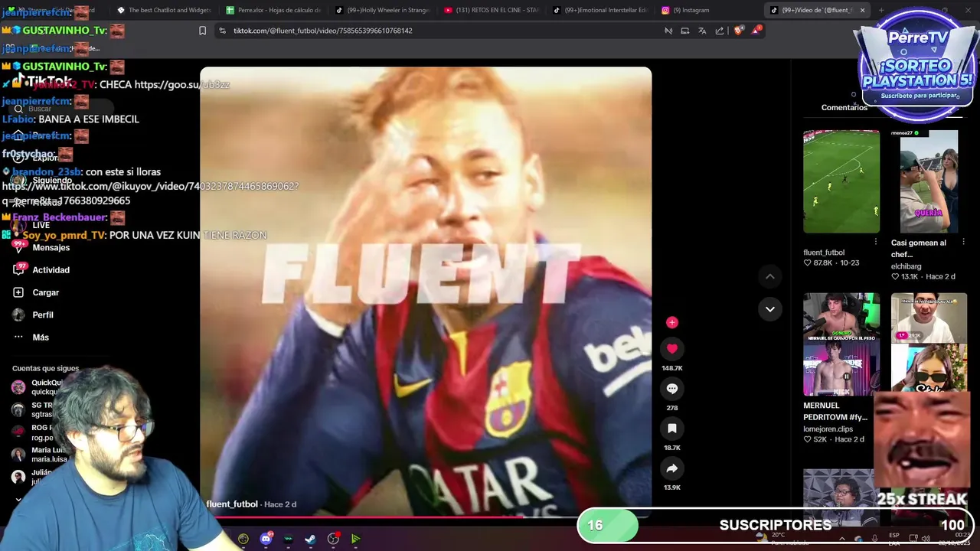The height and width of the screenshot is (551, 980).
Task: Bookmark this page with the address bar icon
Action: point(202,31)
